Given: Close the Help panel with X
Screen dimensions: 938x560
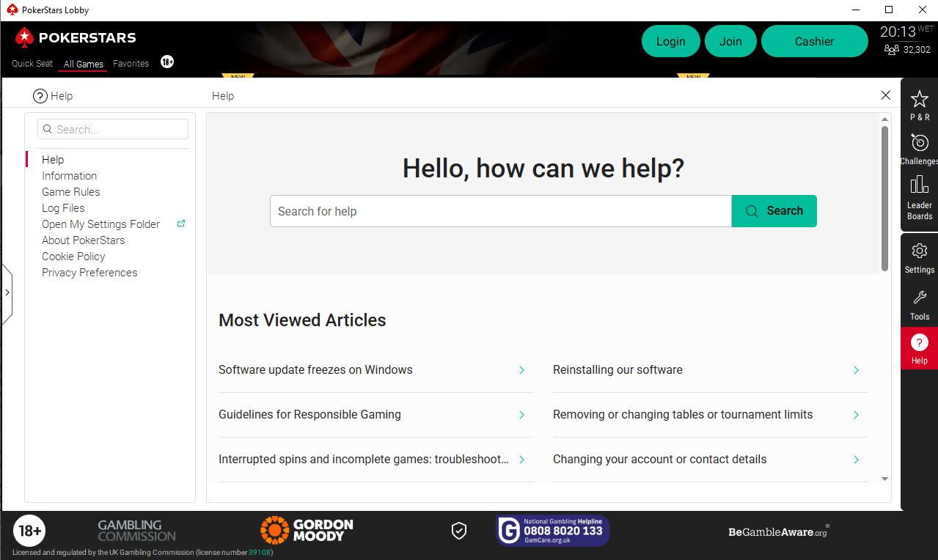Looking at the screenshot, I should (x=886, y=95).
